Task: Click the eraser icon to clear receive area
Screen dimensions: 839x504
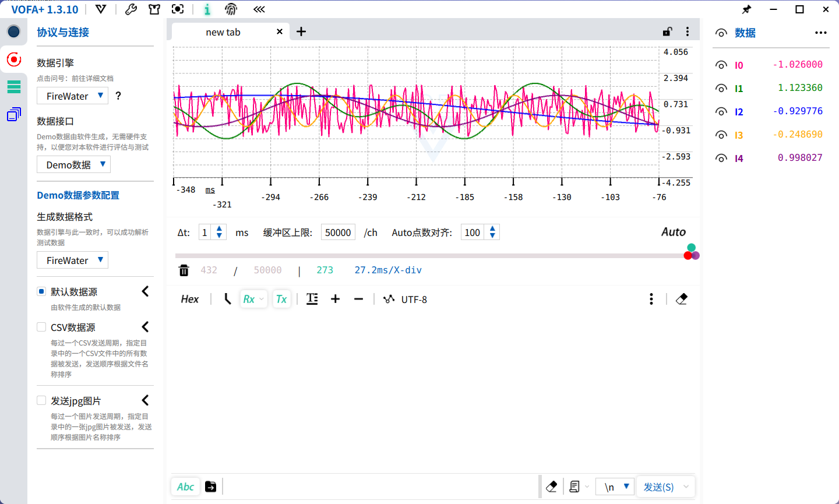Action: point(681,299)
